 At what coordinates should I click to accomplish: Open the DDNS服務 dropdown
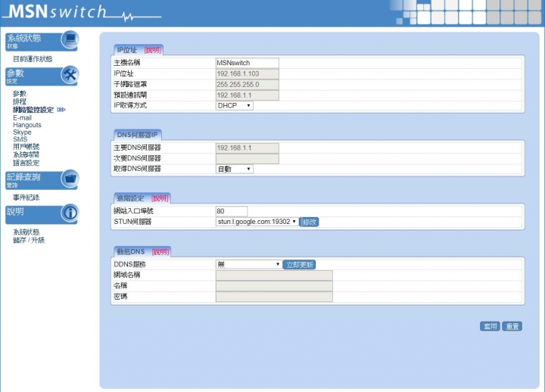248,264
